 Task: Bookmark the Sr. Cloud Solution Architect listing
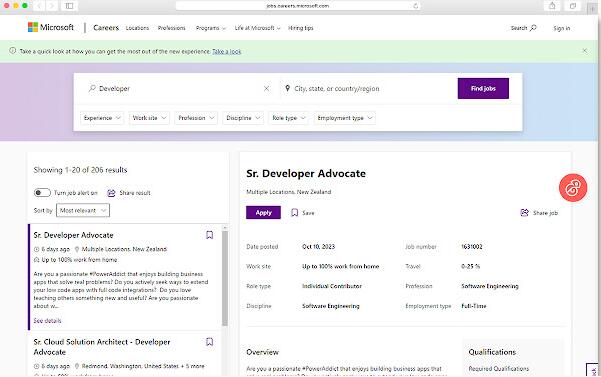(x=209, y=341)
